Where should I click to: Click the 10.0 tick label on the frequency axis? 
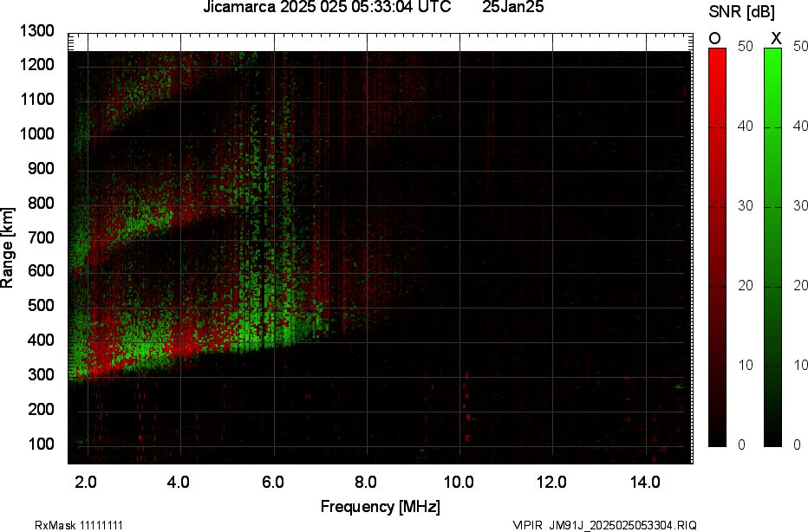(459, 483)
